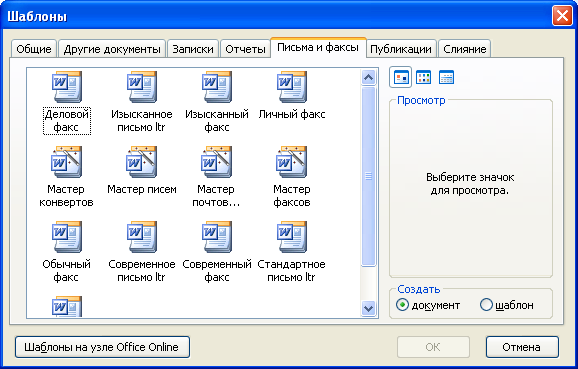Switch to list view mode

click(x=424, y=77)
